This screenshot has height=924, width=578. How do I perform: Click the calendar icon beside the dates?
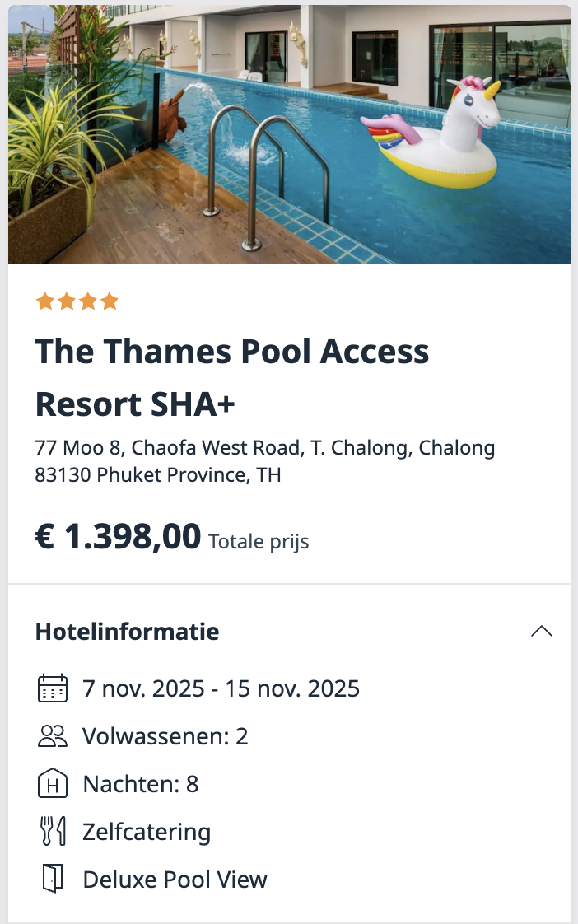pyautogui.click(x=53, y=688)
